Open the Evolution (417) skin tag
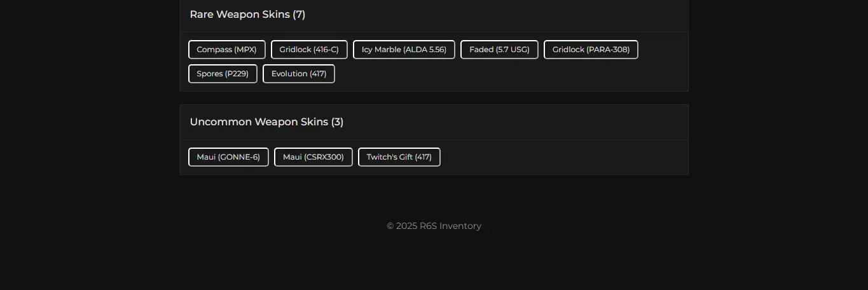This screenshot has width=868, height=290. 299,74
